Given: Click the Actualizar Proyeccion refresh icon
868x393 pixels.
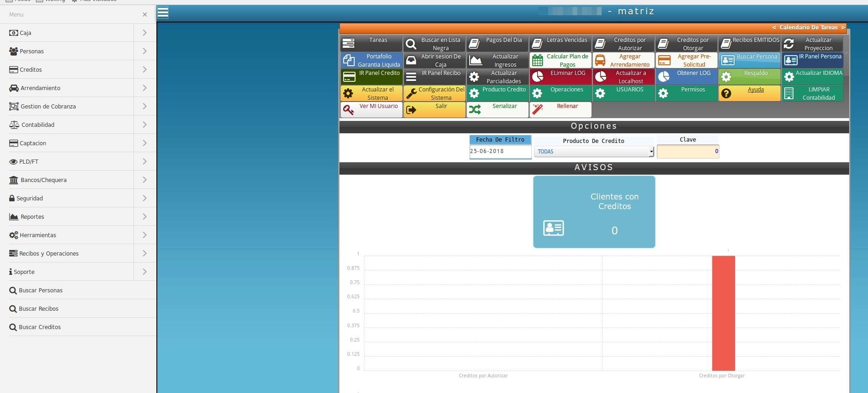Looking at the screenshot, I should tap(789, 44).
